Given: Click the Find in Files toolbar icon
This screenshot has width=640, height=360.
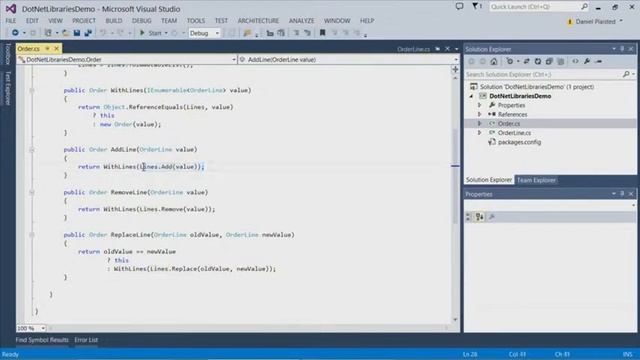Looking at the screenshot, I should tap(247, 33).
